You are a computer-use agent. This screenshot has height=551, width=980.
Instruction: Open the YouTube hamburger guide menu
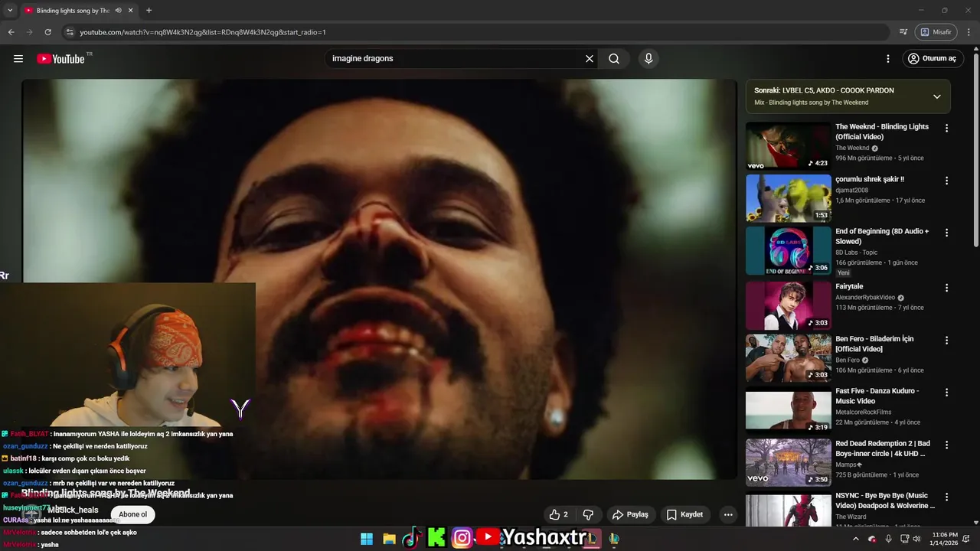coord(18,59)
